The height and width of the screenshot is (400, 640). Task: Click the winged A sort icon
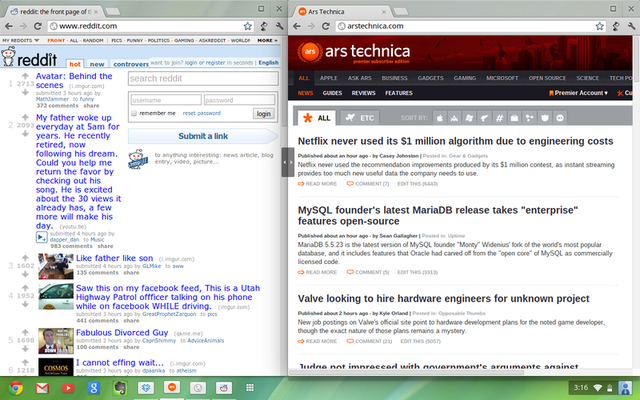(x=454, y=118)
